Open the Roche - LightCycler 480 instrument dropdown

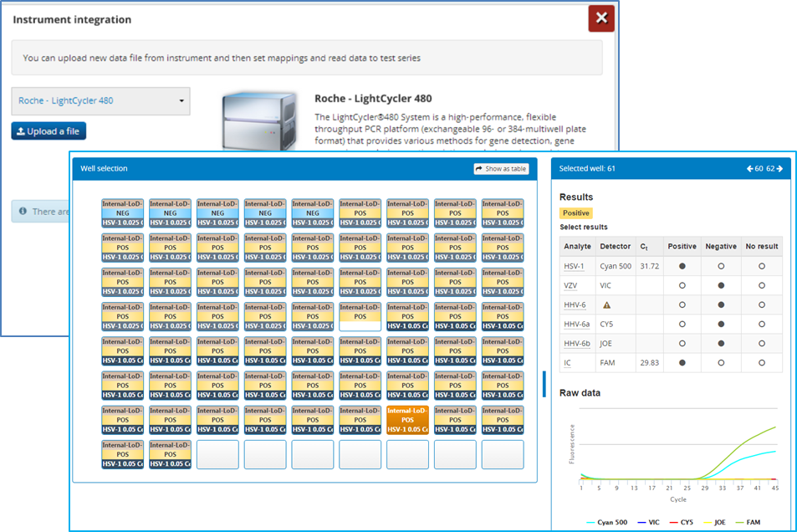point(100,100)
